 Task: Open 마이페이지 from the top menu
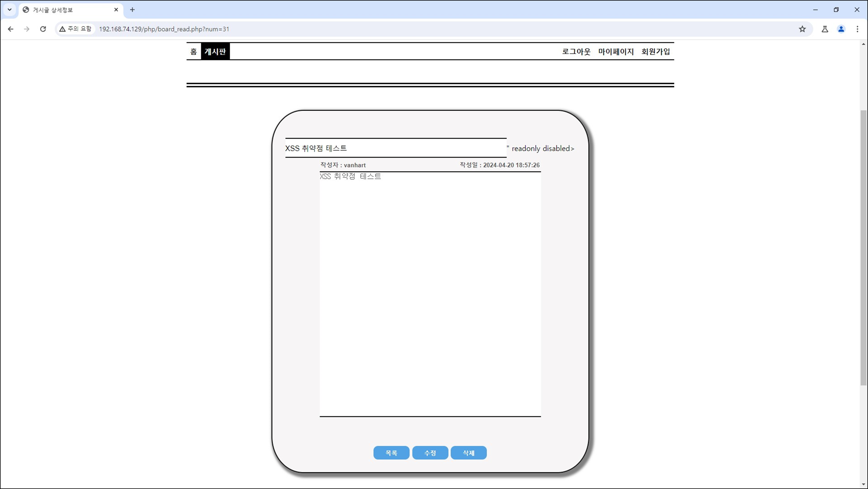coord(616,51)
